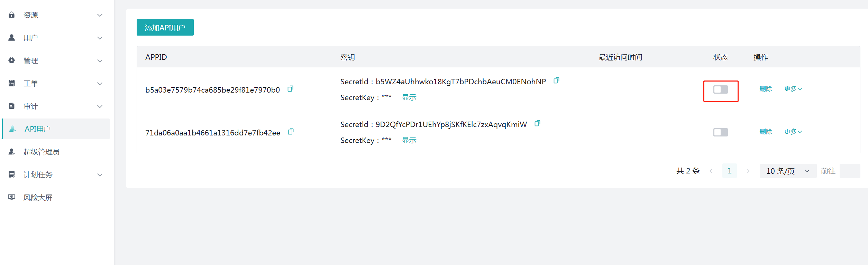
Task: Click the 风险大屏 monitor icon
Action: 12,197
